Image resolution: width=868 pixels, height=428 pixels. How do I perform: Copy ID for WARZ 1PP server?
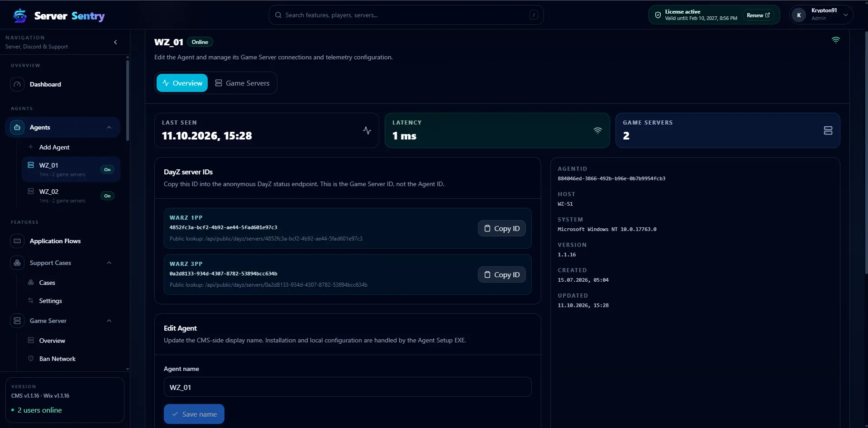coord(501,228)
